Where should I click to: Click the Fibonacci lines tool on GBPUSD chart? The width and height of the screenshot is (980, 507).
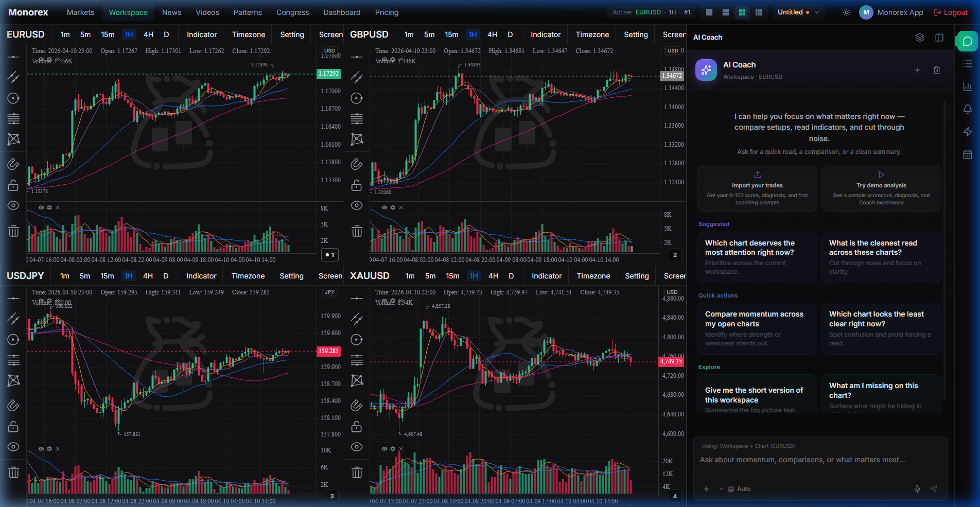click(x=357, y=119)
